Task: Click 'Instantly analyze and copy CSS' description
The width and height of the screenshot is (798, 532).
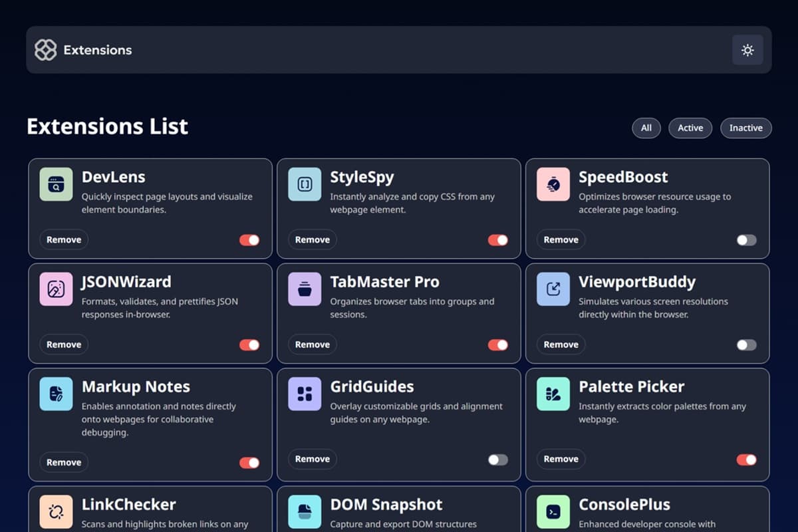Action: [412, 203]
